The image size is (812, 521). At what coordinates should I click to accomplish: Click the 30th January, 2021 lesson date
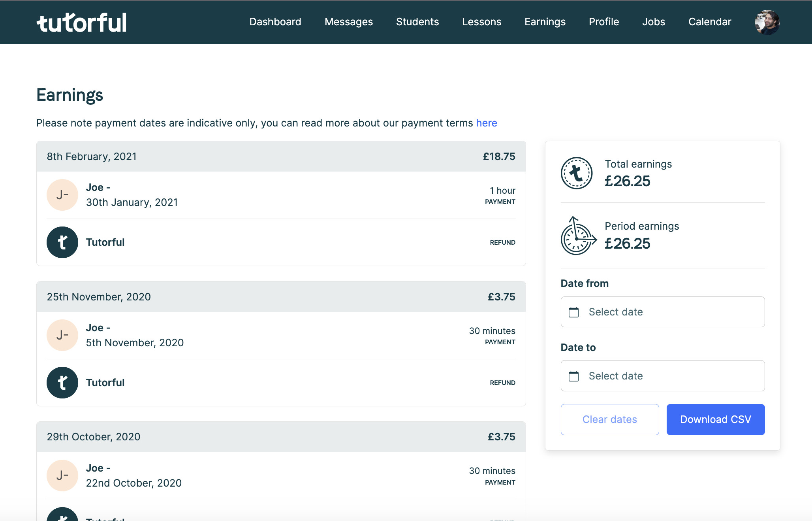pyautogui.click(x=132, y=202)
